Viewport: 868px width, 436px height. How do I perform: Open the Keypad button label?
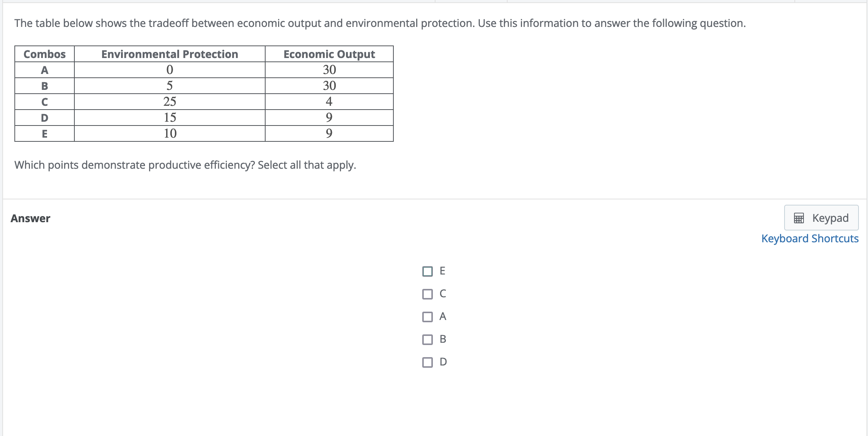830,218
